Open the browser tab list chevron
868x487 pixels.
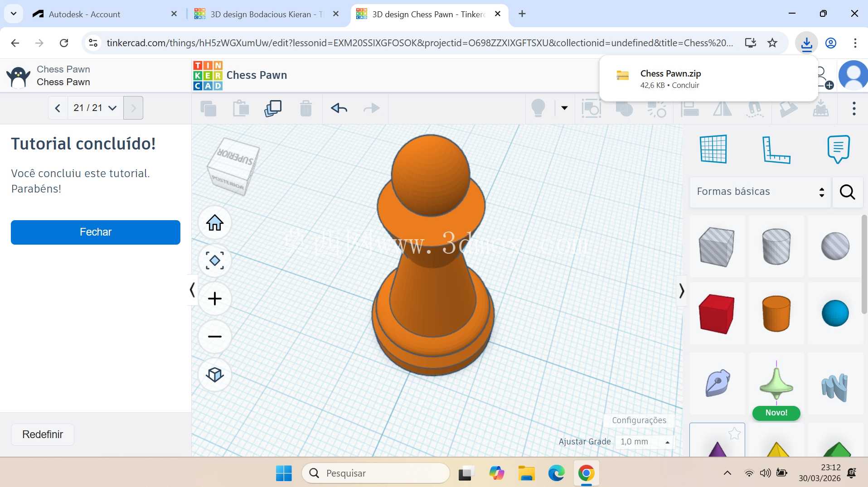14,14
